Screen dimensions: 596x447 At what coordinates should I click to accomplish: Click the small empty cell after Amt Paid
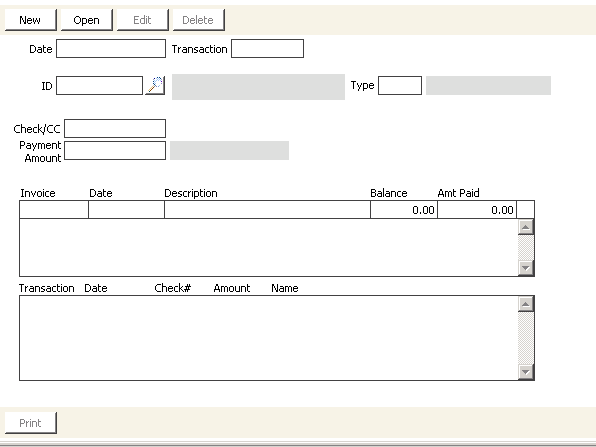point(526,210)
